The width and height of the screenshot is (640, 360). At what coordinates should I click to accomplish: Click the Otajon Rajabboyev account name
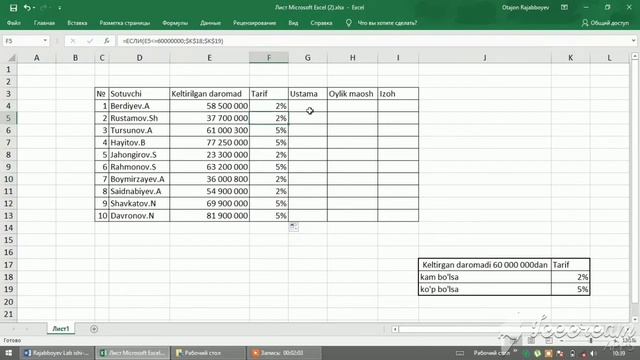(x=525, y=7)
